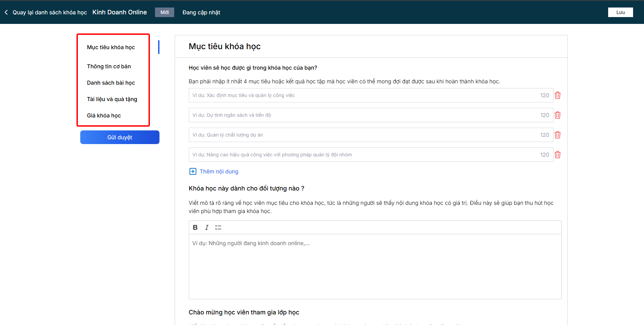Screen dimensions: 644x325
Task: Open the Mục tiêu khóa học section
Action: [111, 47]
